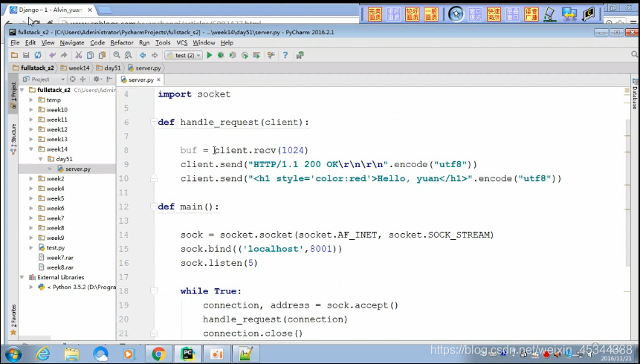Collapse the fullstack_s2 root folder

coord(22,90)
